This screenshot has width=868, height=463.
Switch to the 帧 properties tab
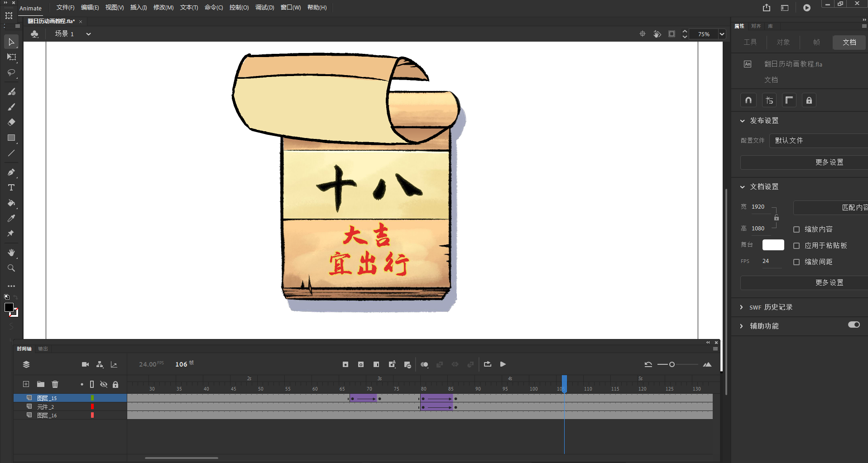(x=816, y=42)
